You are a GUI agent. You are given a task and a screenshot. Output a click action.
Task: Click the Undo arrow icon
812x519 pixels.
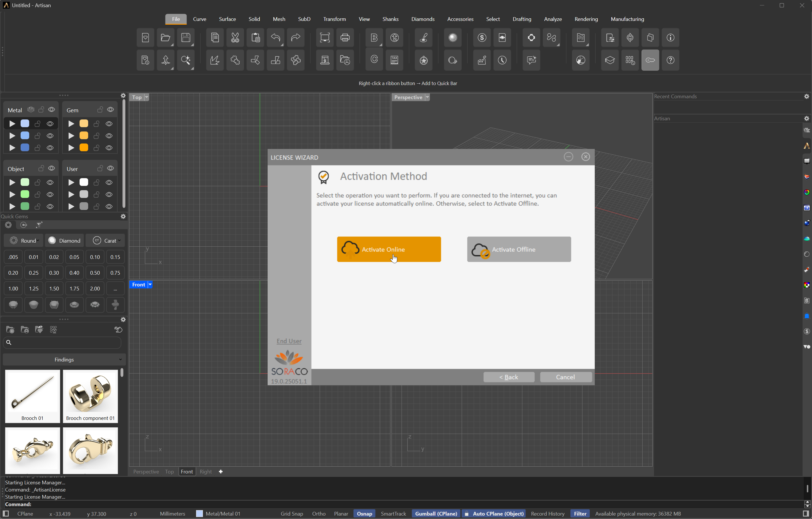click(x=276, y=38)
